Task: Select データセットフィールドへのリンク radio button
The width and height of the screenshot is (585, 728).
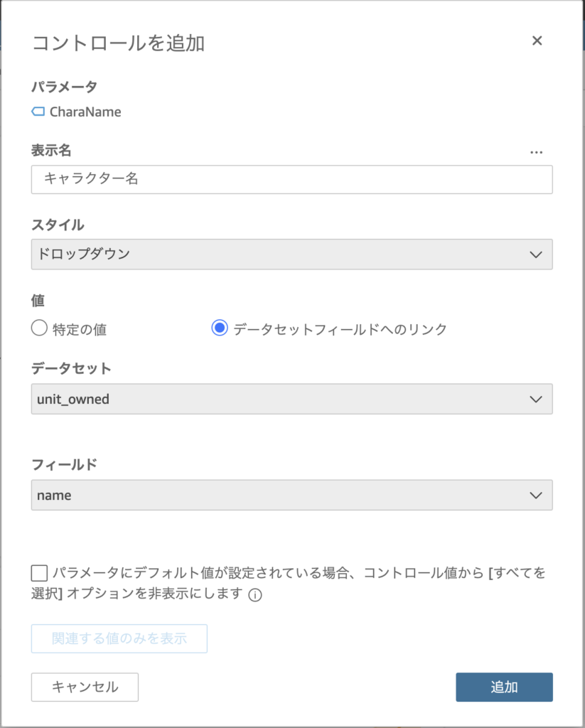Action: (x=220, y=328)
